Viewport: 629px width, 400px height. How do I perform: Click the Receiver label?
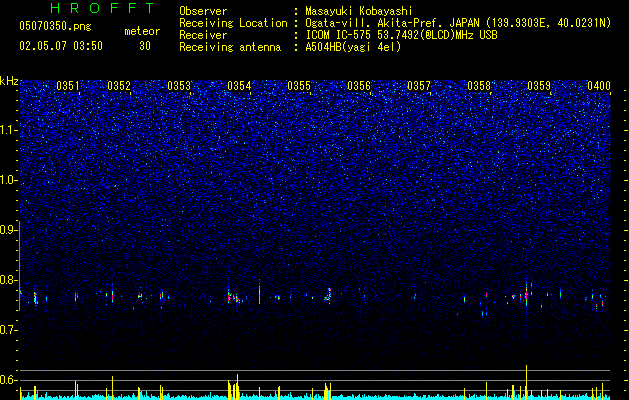click(x=203, y=35)
